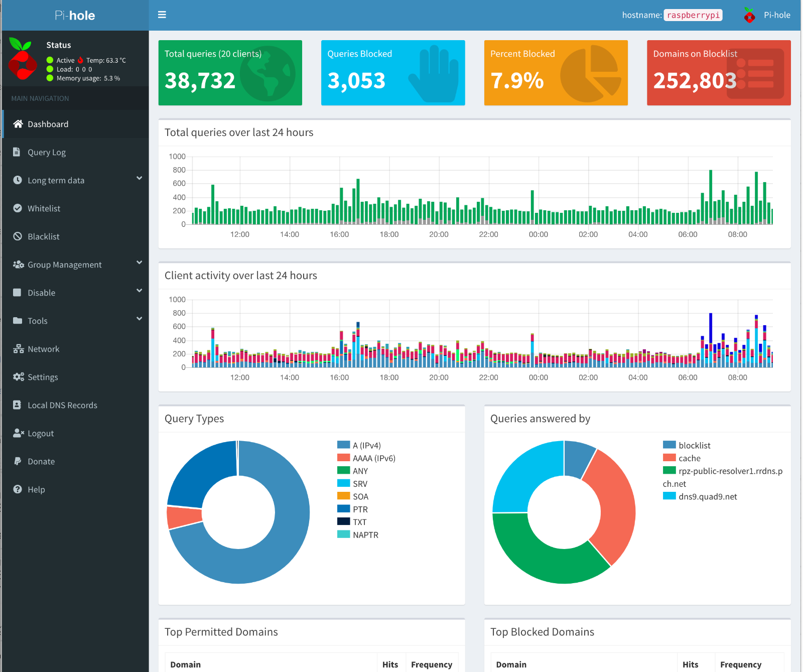Click the Query Log file icon

click(x=17, y=152)
